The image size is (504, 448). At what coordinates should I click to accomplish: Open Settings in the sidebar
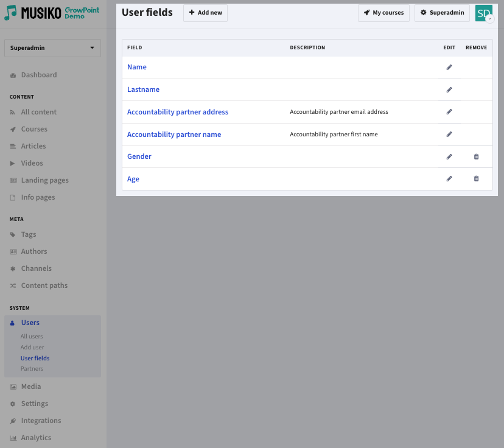click(35, 404)
